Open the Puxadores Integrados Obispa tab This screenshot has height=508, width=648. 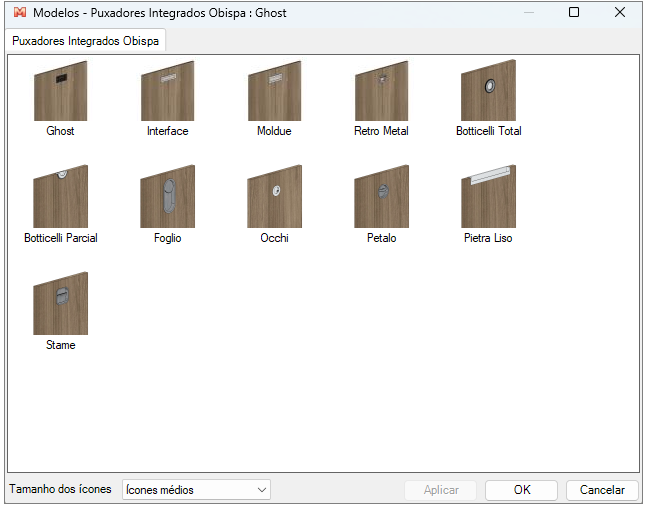pos(85,41)
